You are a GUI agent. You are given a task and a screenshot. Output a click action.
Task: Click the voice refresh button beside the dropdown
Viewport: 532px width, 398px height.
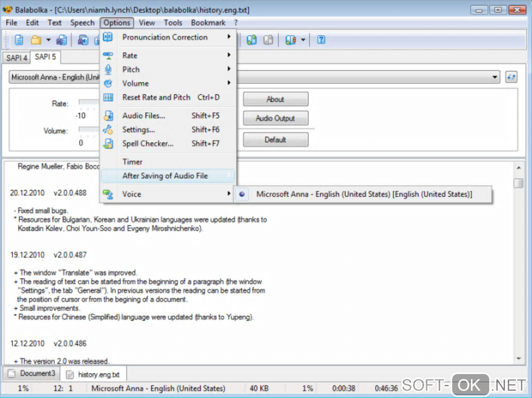(511, 77)
